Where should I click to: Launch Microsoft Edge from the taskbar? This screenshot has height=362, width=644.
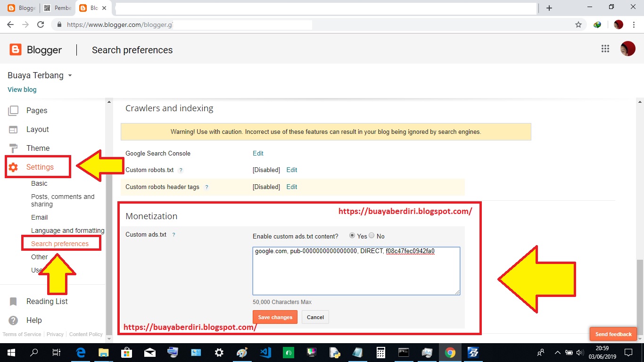click(x=80, y=352)
